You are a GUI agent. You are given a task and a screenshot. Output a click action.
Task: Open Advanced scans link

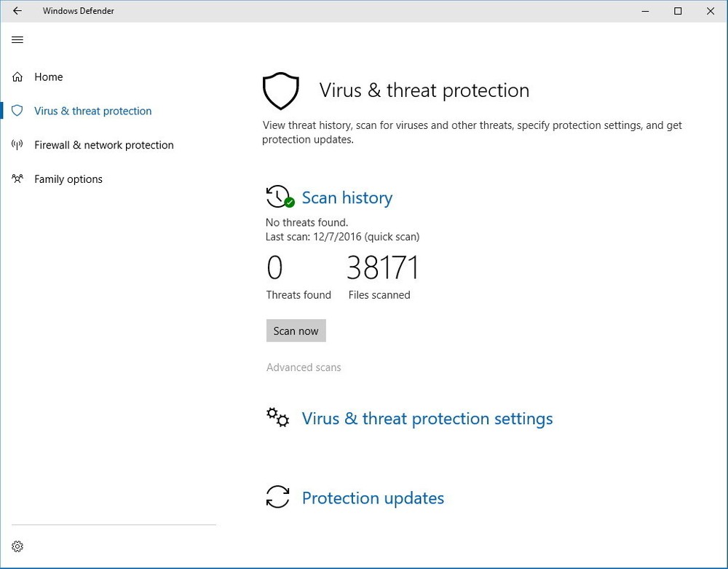304,367
